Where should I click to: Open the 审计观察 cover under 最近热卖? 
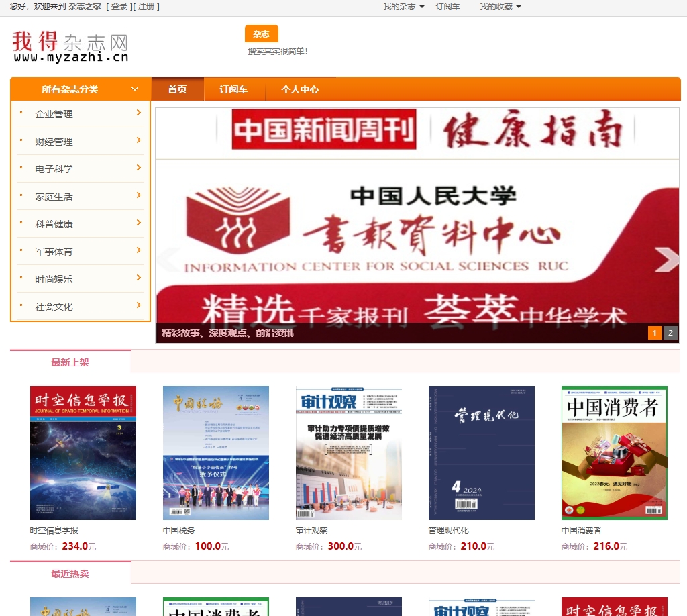(x=482, y=607)
